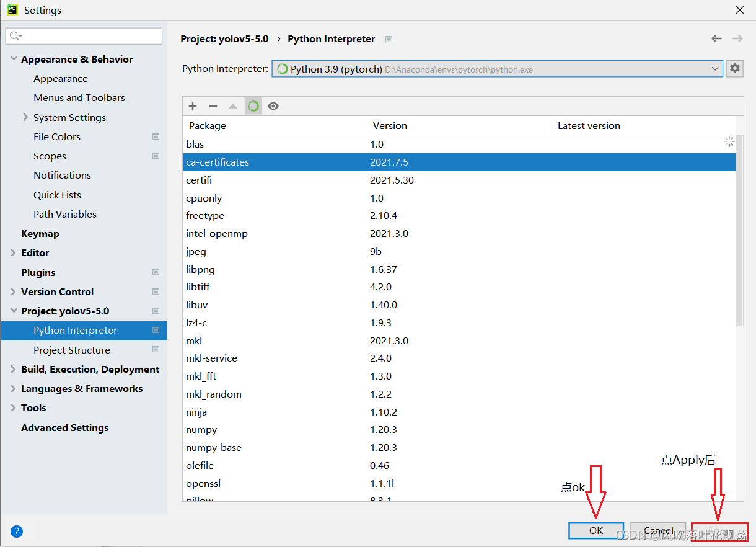Image resolution: width=756 pixels, height=547 pixels.
Task: Uninstall the selected package via the minus icon
Action: coord(213,106)
